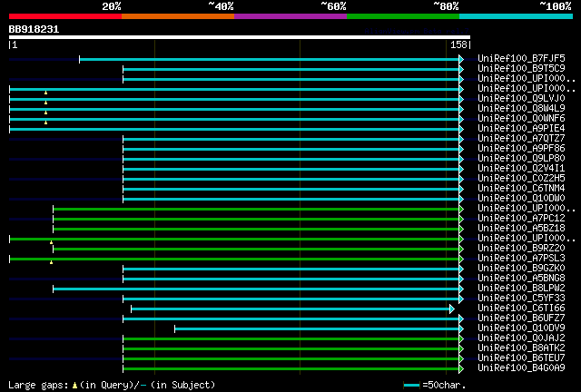This screenshot has height=392, width=581.
Task: Open hit UniRef100_Q0JAJ2
Action: click(521, 338)
